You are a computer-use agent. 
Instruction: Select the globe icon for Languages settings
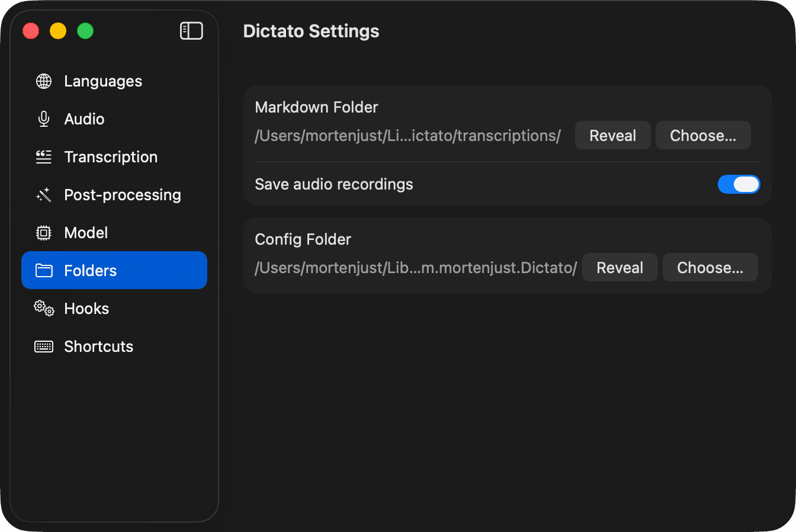pos(43,81)
